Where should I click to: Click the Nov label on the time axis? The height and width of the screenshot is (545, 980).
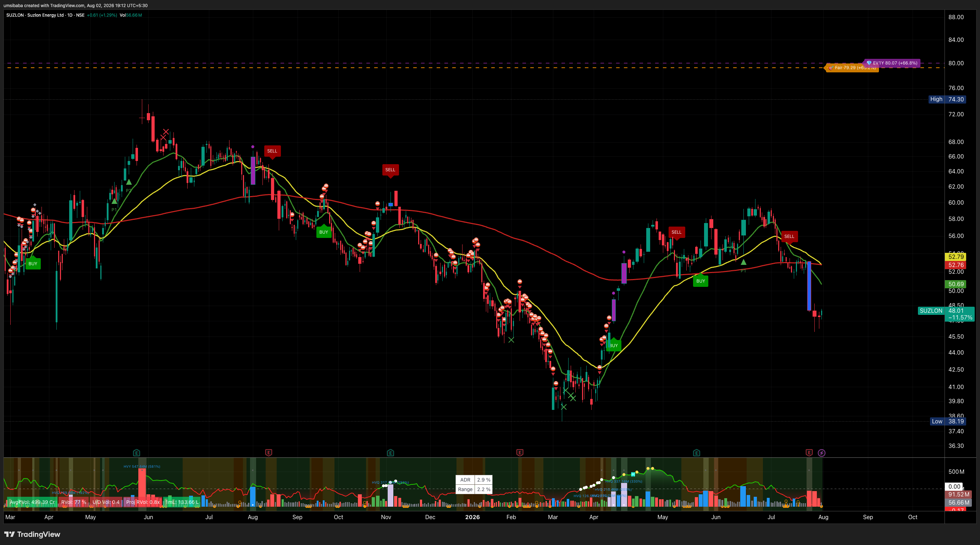click(386, 517)
